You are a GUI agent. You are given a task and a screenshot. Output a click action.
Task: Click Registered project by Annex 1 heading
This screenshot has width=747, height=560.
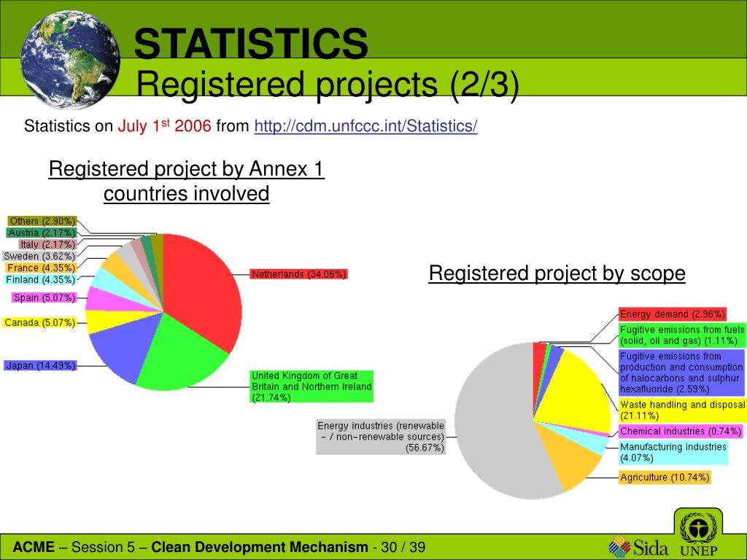point(186,181)
